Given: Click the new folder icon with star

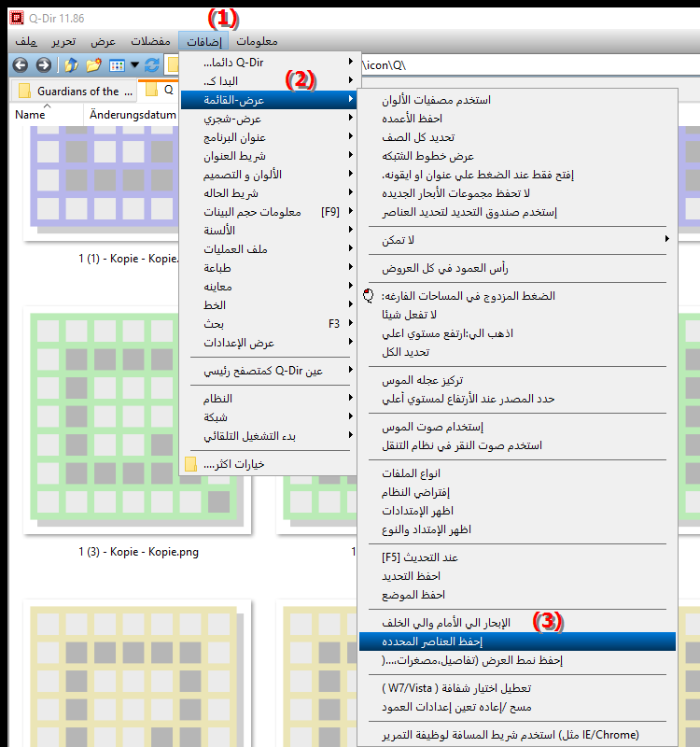Looking at the screenshot, I should (x=93, y=65).
